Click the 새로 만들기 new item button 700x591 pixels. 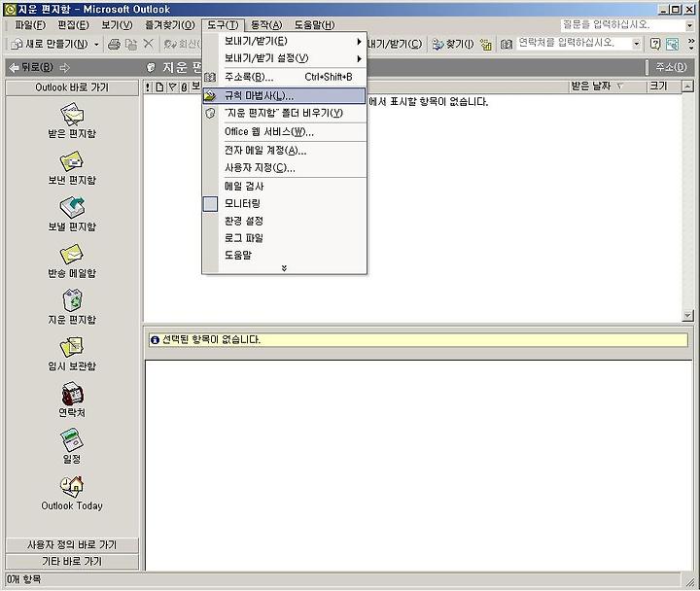50,44
